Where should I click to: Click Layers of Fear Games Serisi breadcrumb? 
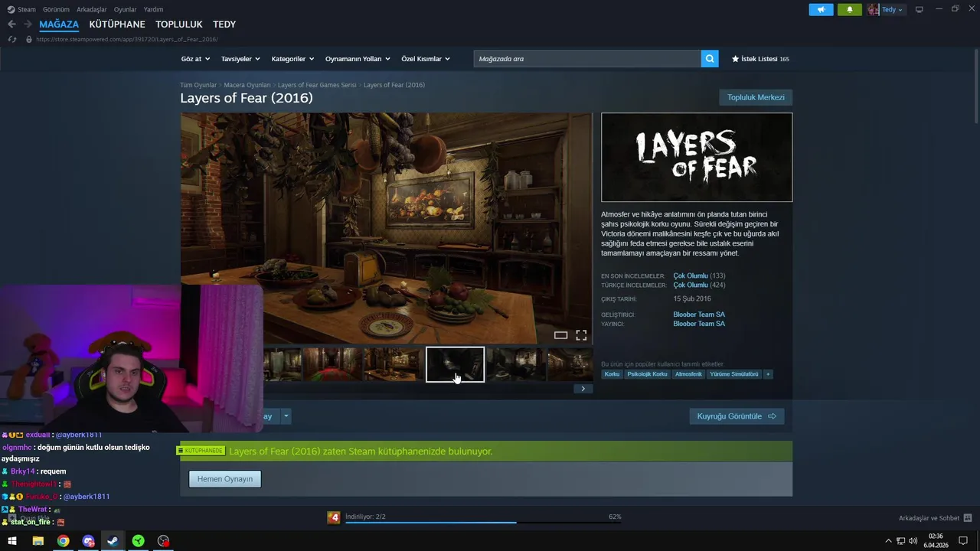[317, 85]
